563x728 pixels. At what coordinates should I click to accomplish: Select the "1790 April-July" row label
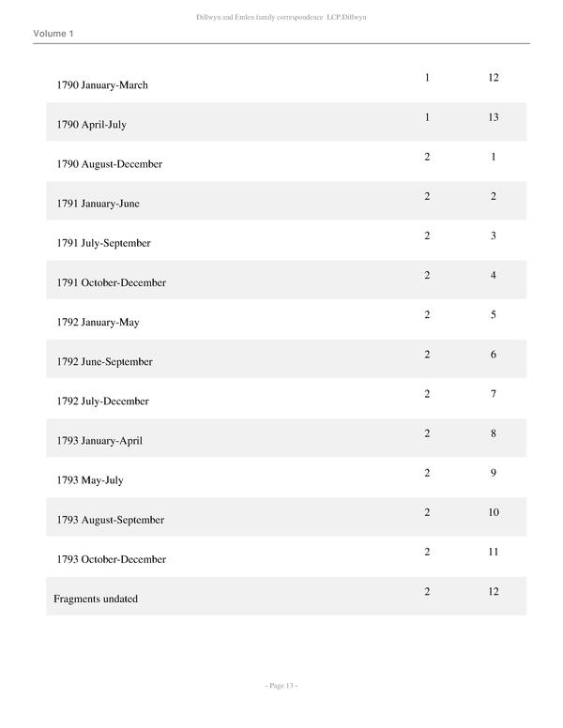click(x=96, y=125)
